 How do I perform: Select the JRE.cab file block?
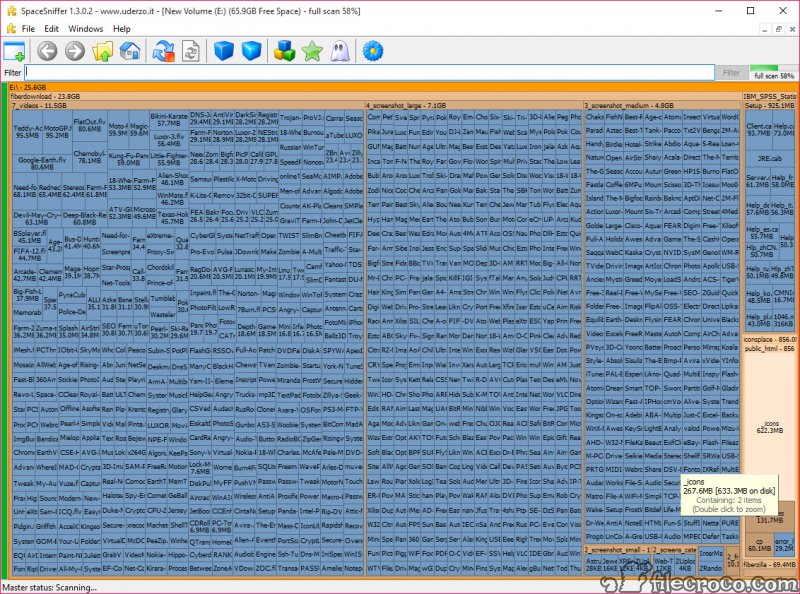coord(769,159)
